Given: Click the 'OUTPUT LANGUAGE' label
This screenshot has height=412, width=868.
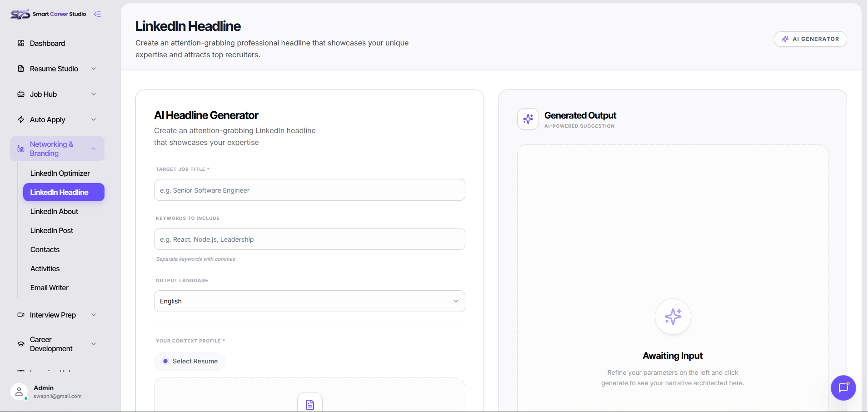Looking at the screenshot, I should tap(182, 280).
